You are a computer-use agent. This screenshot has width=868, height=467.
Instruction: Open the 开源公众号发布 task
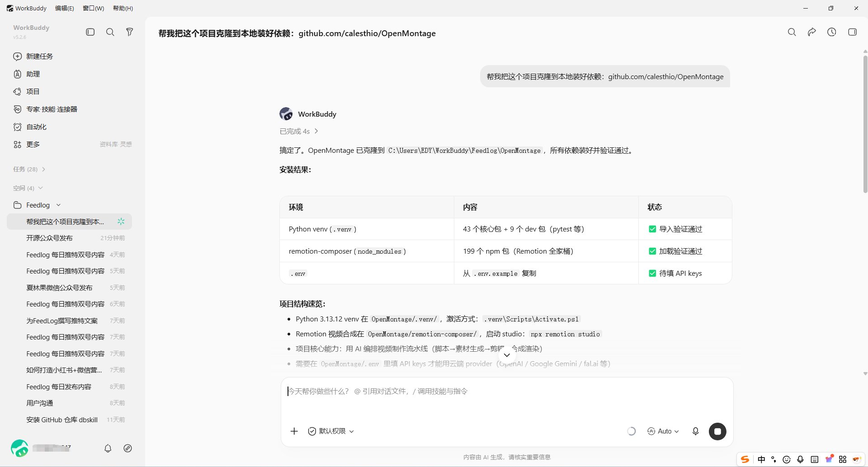tap(69, 238)
